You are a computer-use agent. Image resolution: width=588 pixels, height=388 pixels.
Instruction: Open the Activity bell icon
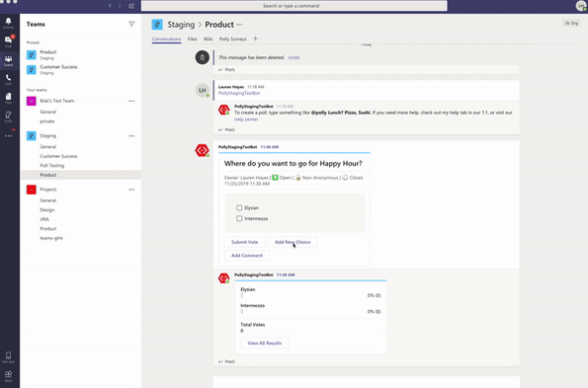(8, 23)
